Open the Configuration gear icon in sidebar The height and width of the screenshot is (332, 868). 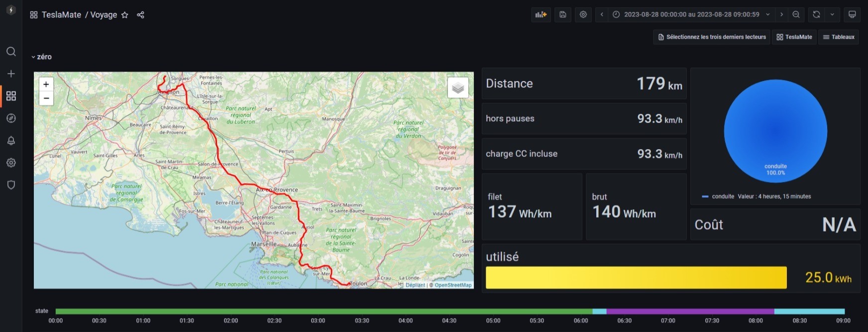[11, 163]
